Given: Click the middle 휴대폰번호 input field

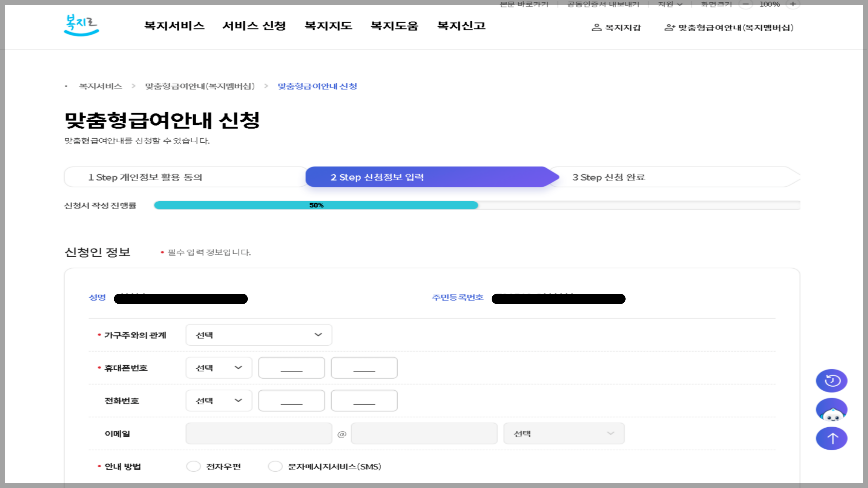Looking at the screenshot, I should (x=291, y=368).
